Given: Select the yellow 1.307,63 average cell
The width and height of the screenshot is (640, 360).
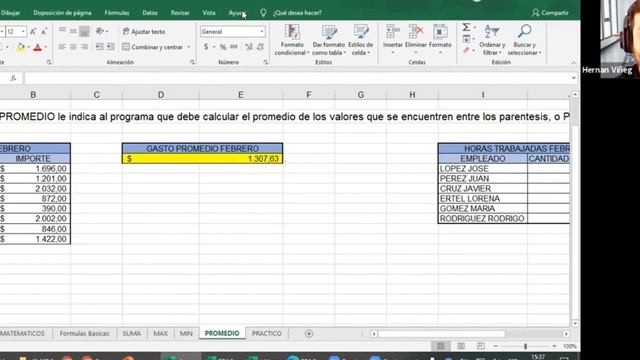Looking at the screenshot, I should coord(202,159).
